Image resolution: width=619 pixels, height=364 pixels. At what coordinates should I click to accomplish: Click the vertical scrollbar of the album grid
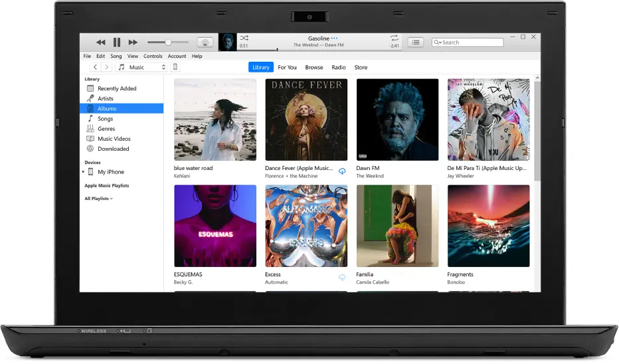tap(537, 131)
